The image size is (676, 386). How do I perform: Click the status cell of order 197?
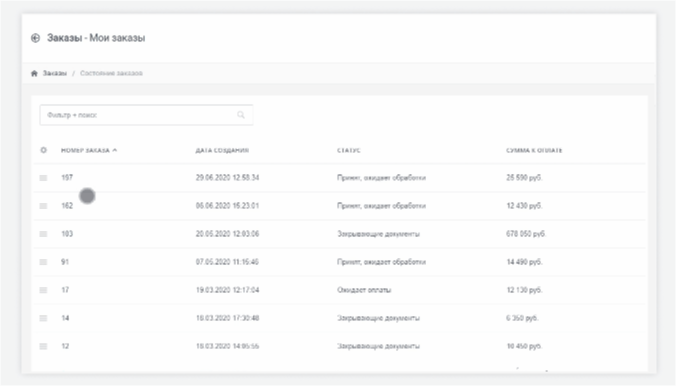click(381, 178)
